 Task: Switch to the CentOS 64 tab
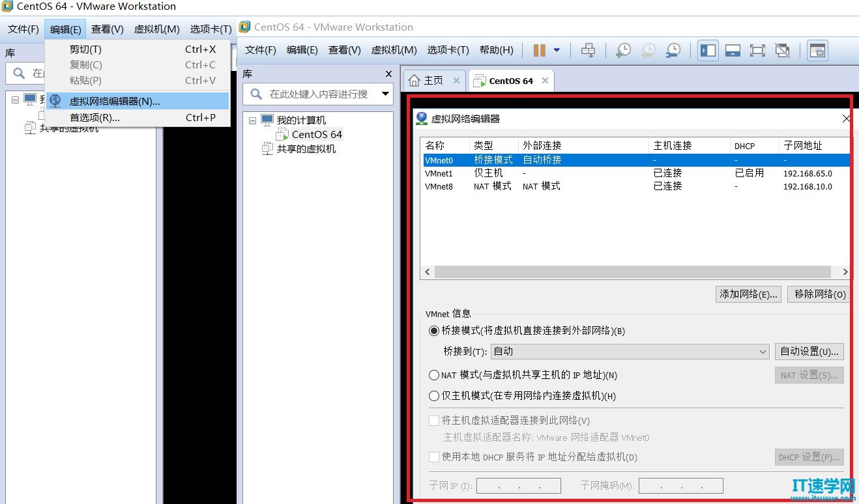coord(511,81)
